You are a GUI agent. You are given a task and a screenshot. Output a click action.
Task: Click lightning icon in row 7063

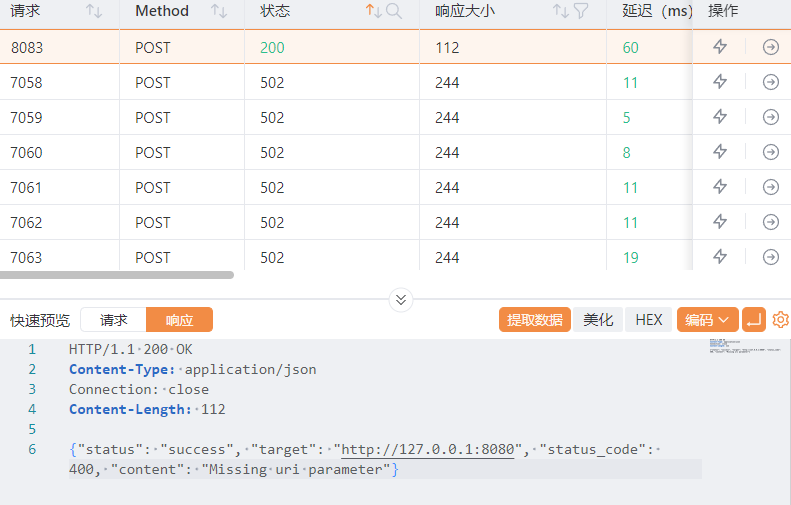point(720,257)
